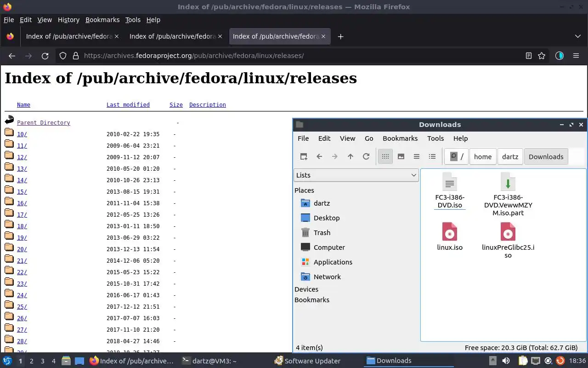
Task: Select linux.iso disc image
Action: pos(450,236)
